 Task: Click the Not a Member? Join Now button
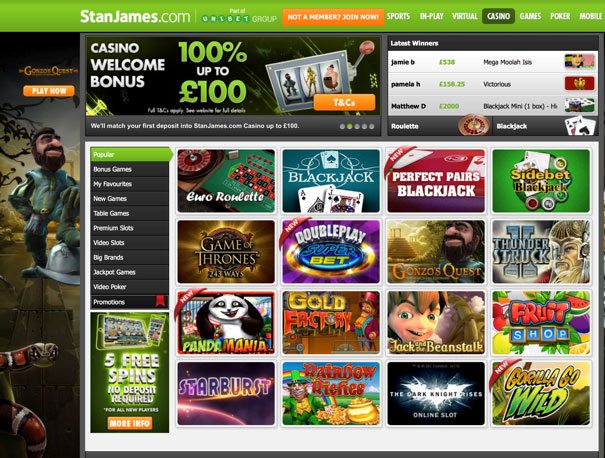(x=333, y=17)
